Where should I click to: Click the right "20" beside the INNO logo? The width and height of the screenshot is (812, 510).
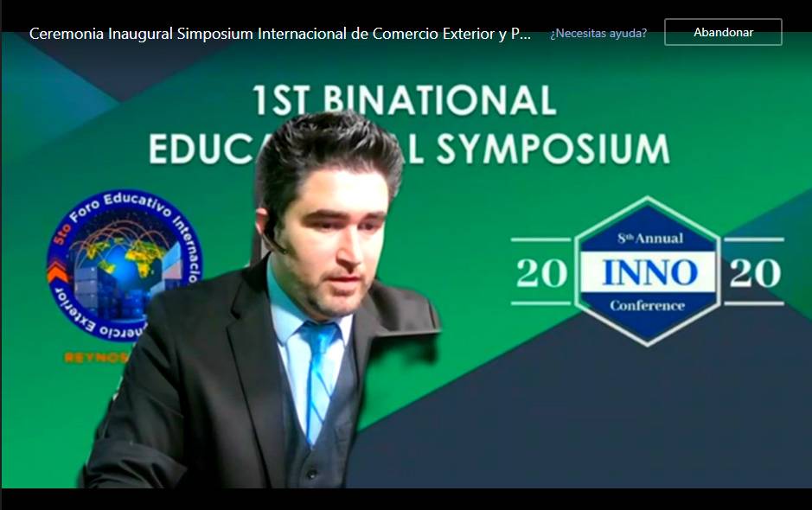(754, 272)
